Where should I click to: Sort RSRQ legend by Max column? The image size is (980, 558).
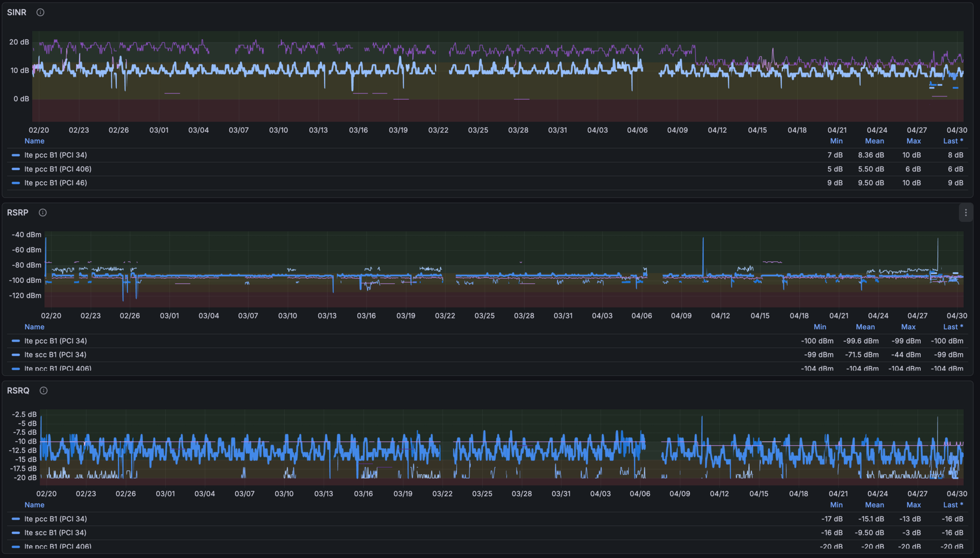click(x=914, y=505)
